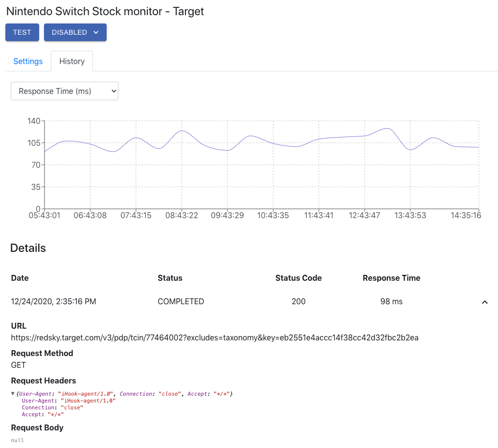Click the COMPLETED status cell
The width and height of the screenshot is (498, 448).
point(181,301)
